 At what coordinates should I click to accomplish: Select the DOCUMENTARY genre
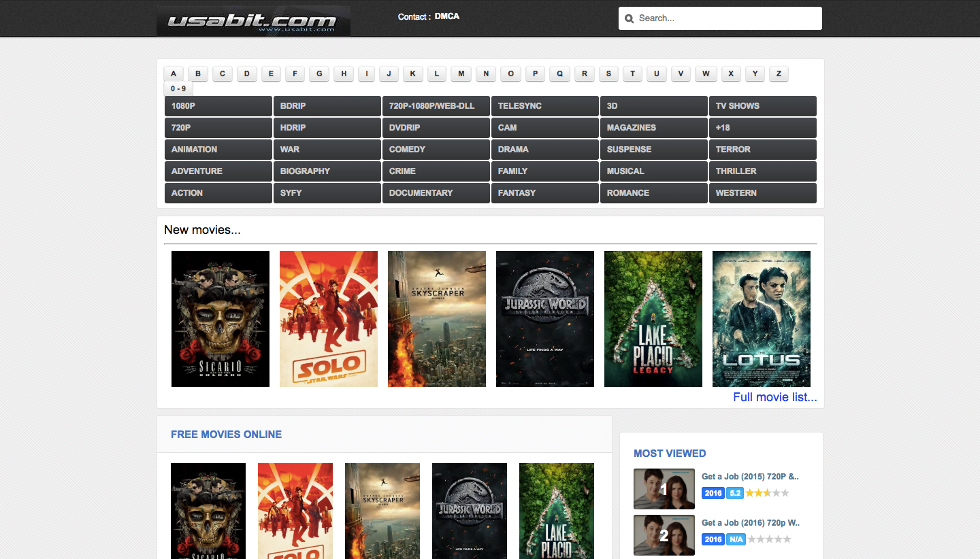436,193
